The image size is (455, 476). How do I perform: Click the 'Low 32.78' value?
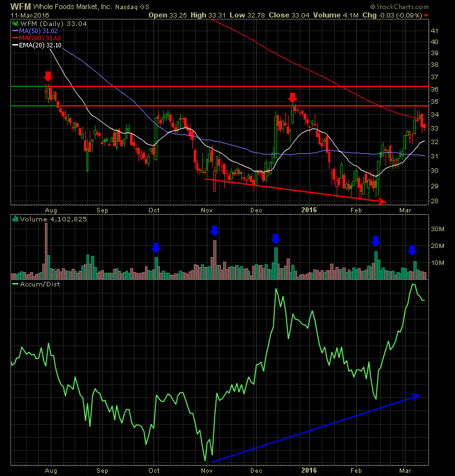tap(247, 15)
